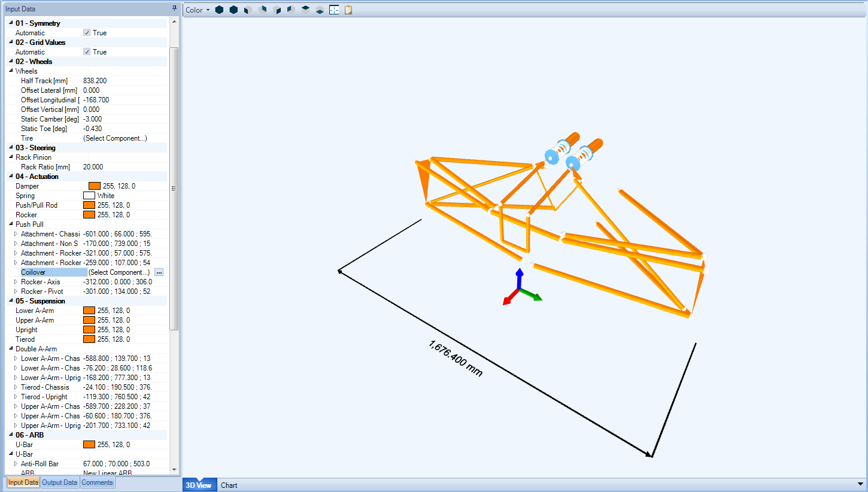Collapse the 01 - Symmetry section
Screen dimensions: 868x492
click(11, 23)
